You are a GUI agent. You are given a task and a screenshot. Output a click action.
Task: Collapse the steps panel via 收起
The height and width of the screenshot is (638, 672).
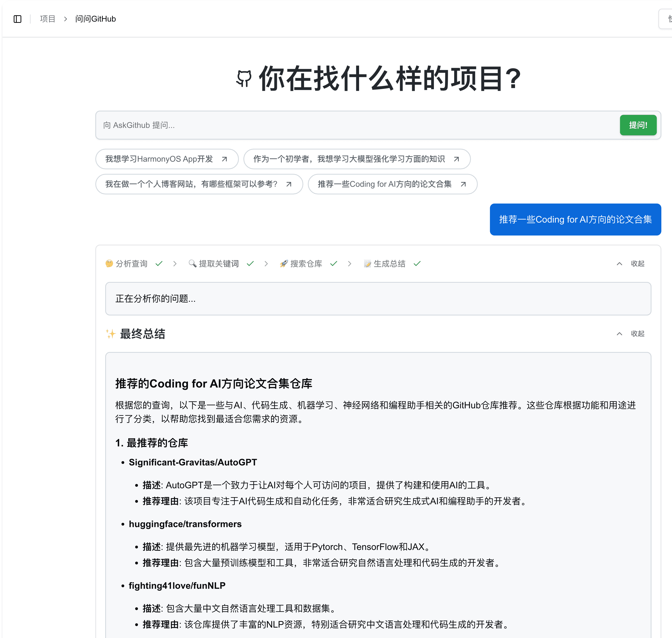click(x=638, y=264)
